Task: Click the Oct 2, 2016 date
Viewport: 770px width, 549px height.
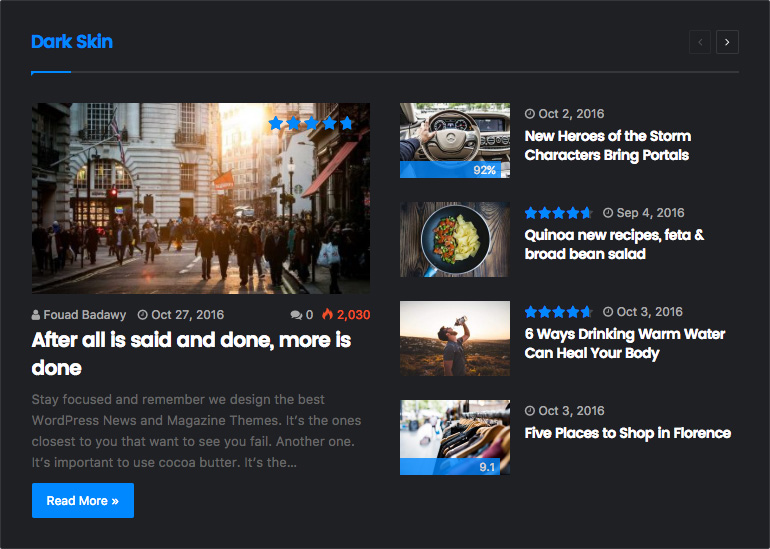Action: click(x=571, y=114)
